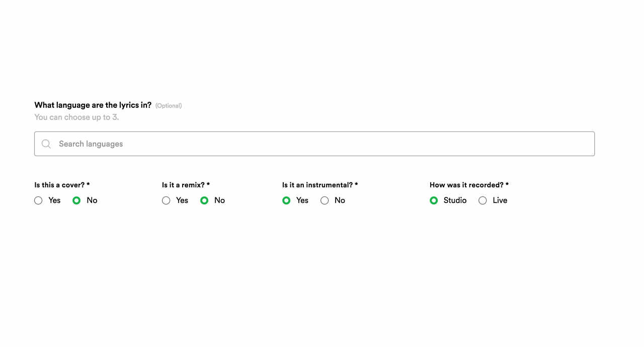Pick the Studio recording radio circle
This screenshot has width=644, height=347.
click(x=434, y=200)
